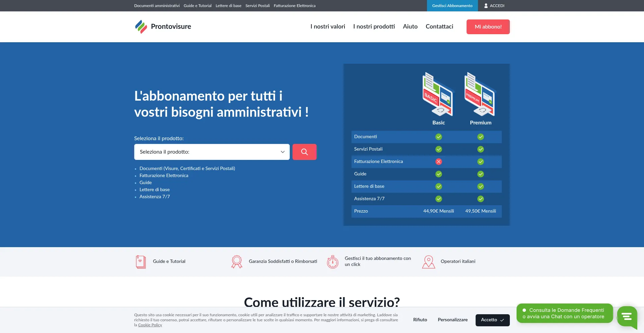Click the red X for Fatturazione Elettronica Basic
Screen dimensions: 644x333
tap(438, 162)
